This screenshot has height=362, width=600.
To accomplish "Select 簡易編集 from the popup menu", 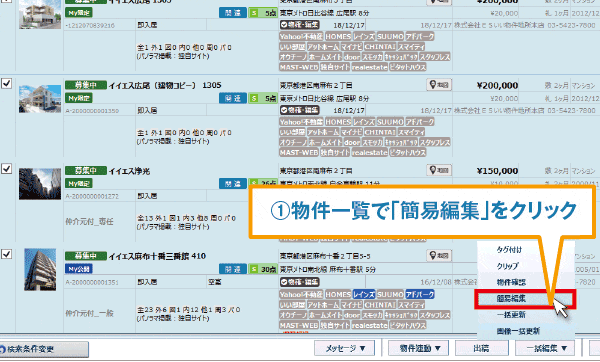I will tap(525, 298).
